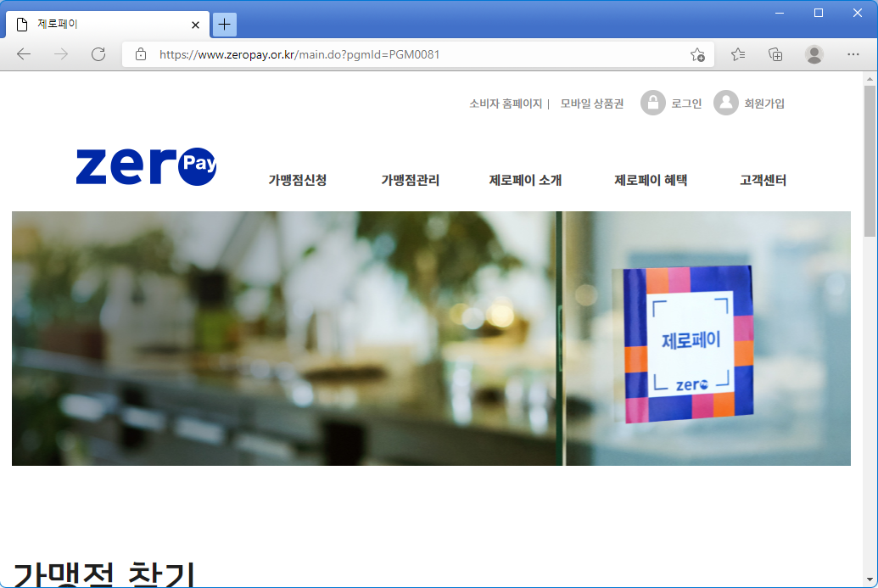878x588 pixels.
Task: View site security lock info
Action: pos(141,54)
